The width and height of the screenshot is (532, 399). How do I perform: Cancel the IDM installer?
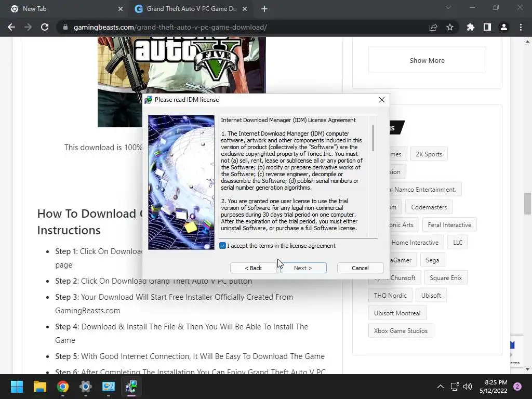361,268
